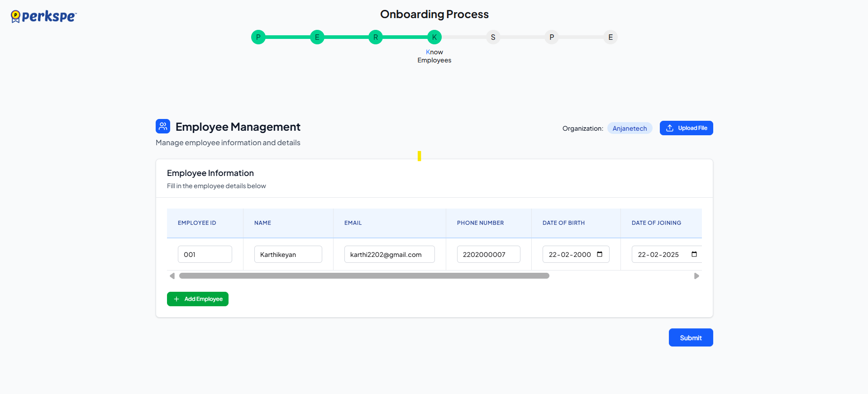Click the first P step circle
The image size is (868, 394).
click(x=258, y=37)
